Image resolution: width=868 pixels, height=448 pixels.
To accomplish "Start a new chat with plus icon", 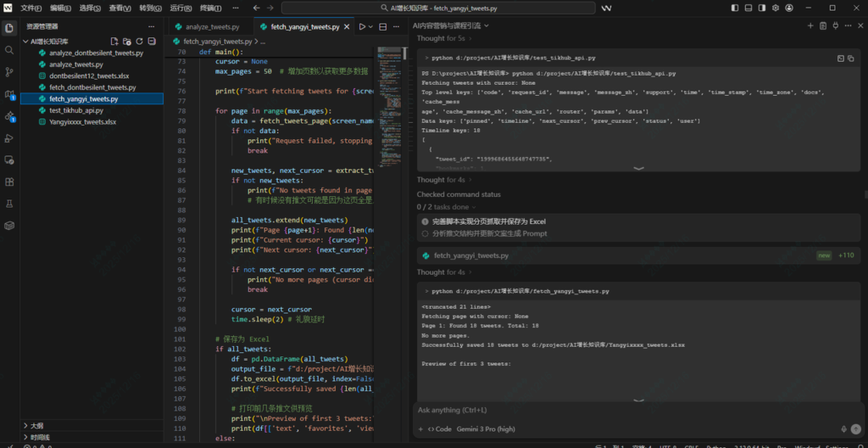I will click(811, 26).
